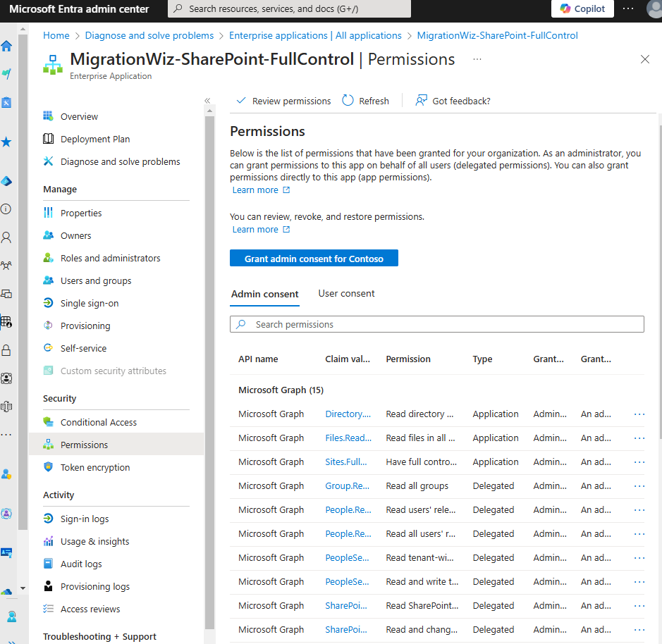662x644 pixels.
Task: Go to Home breadcrumb
Action: tap(56, 35)
